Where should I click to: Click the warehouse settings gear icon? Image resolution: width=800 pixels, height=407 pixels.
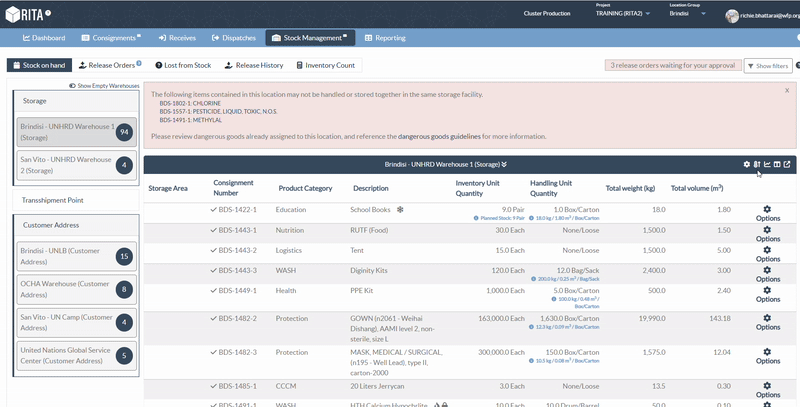pos(746,164)
